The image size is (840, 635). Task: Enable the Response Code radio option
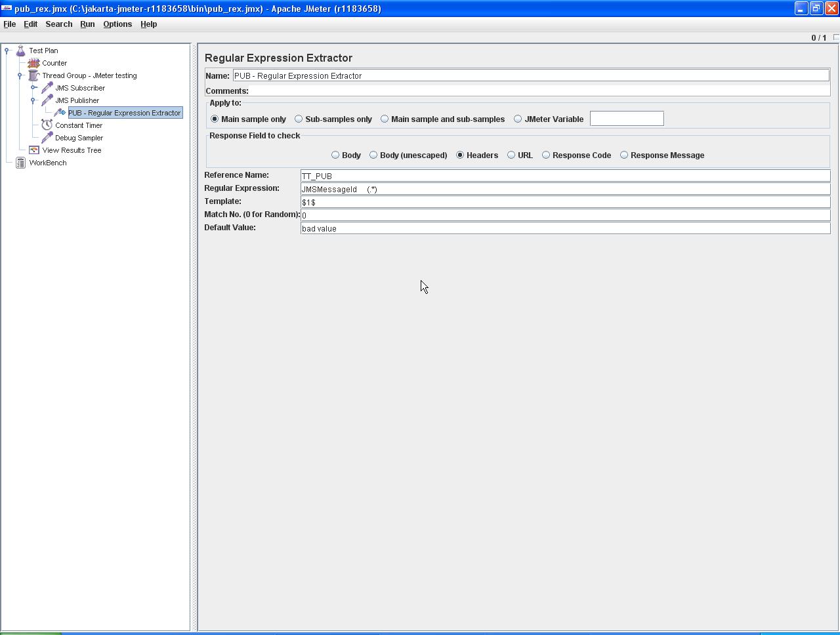(546, 155)
